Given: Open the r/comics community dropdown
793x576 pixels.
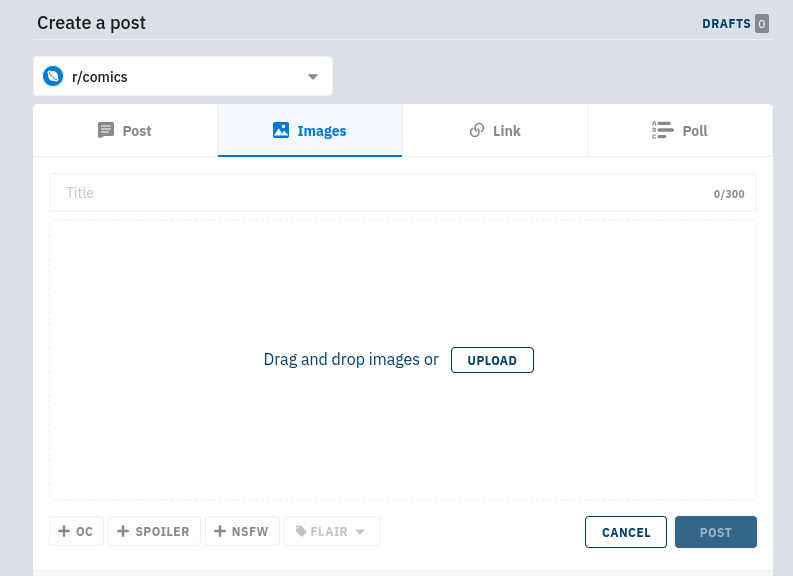Looking at the screenshot, I should pyautogui.click(x=183, y=76).
